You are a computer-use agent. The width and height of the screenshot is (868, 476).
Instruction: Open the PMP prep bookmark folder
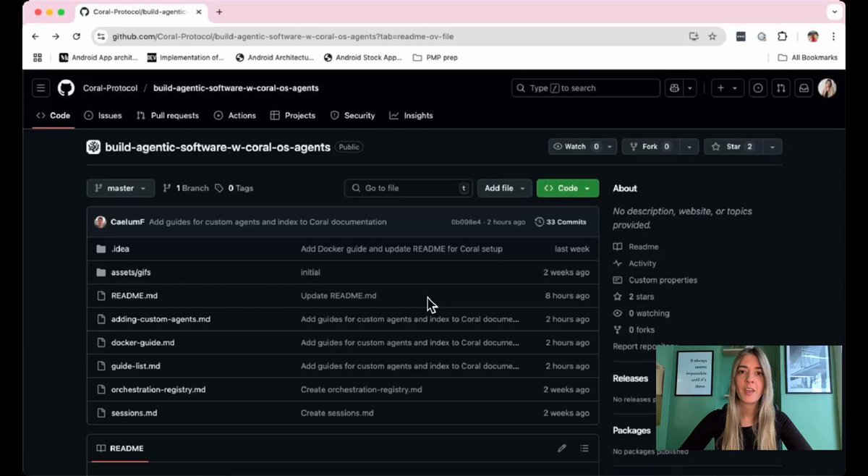tap(435, 57)
